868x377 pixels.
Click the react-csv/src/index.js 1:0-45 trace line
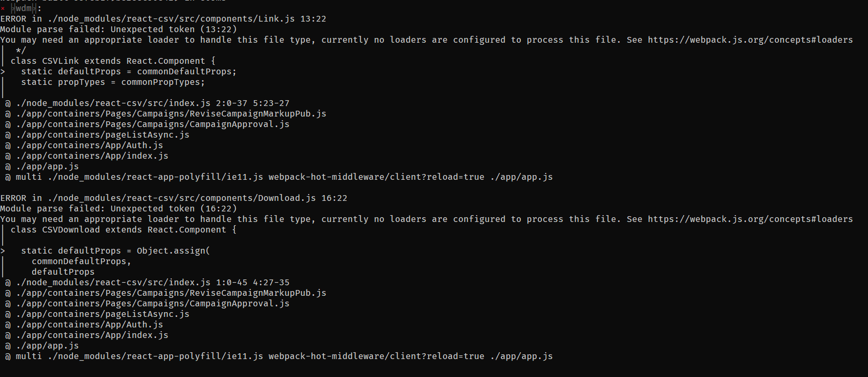153,283
